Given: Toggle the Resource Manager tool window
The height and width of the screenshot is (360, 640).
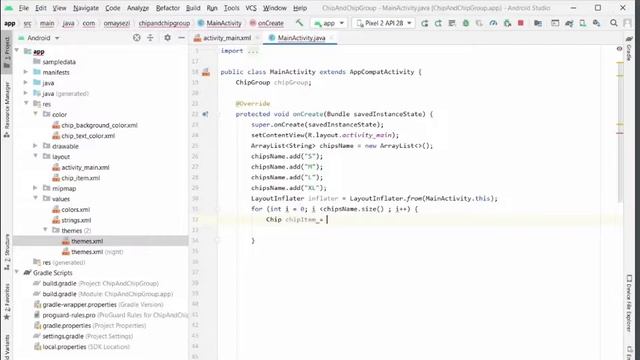Looking at the screenshot, I should (x=7, y=109).
